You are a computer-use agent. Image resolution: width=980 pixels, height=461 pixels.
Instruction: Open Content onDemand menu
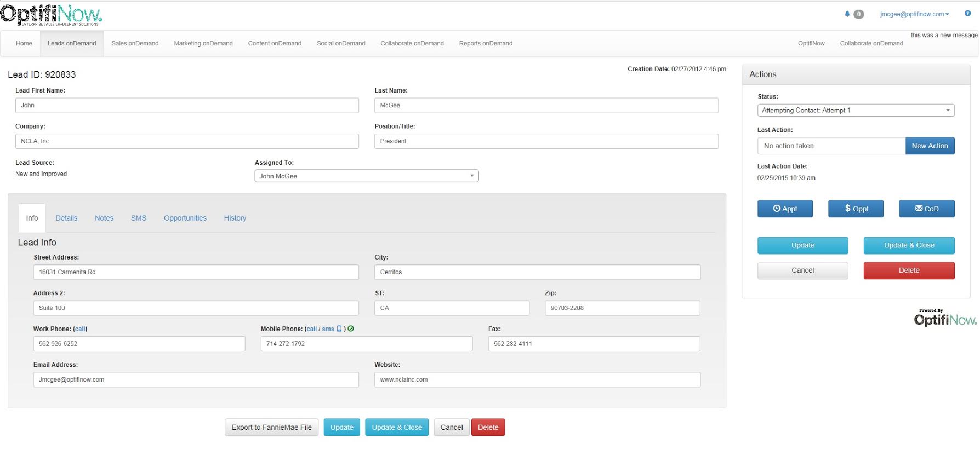click(x=275, y=43)
